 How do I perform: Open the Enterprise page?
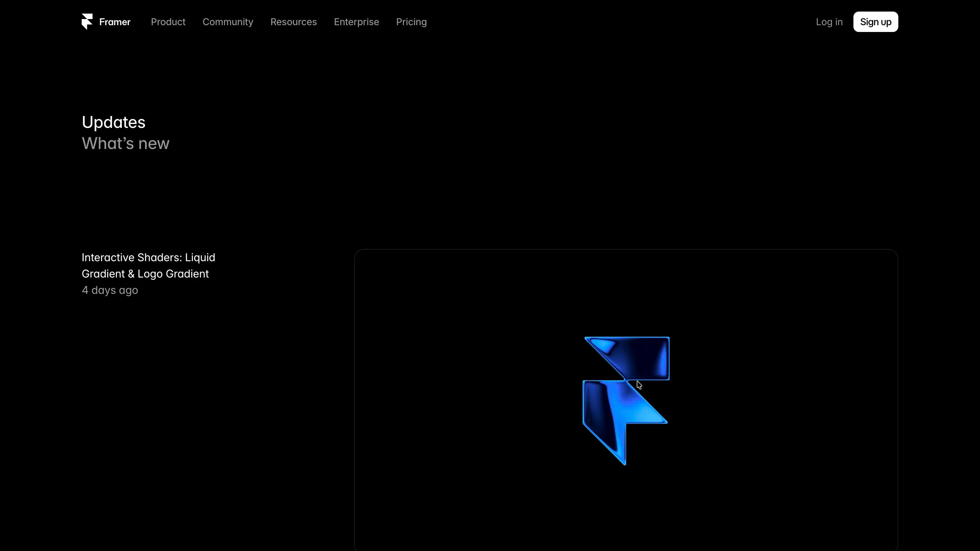(357, 22)
